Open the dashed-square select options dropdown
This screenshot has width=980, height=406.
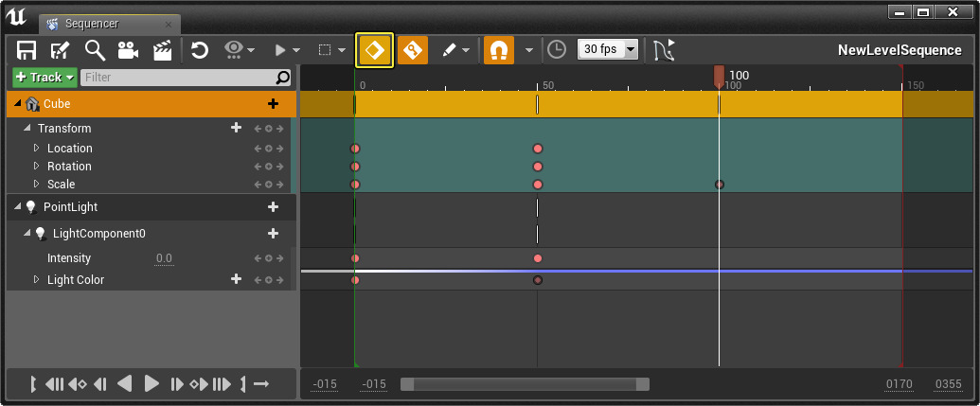pyautogui.click(x=332, y=50)
